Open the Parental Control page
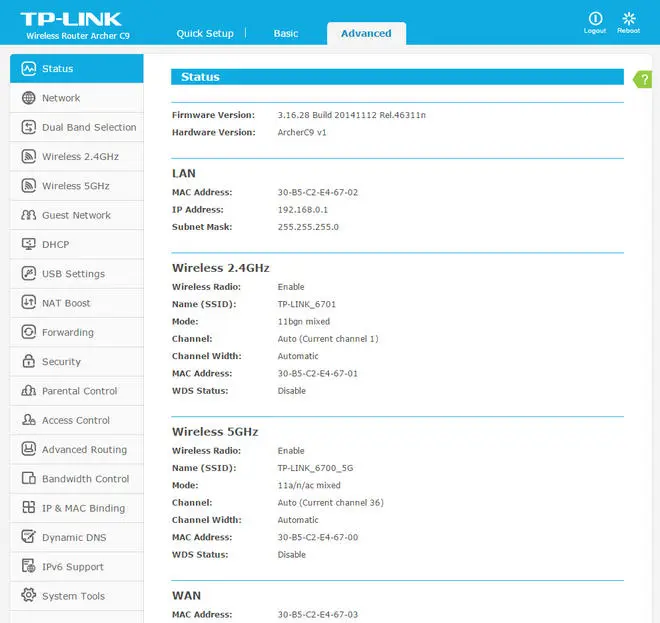 79,391
